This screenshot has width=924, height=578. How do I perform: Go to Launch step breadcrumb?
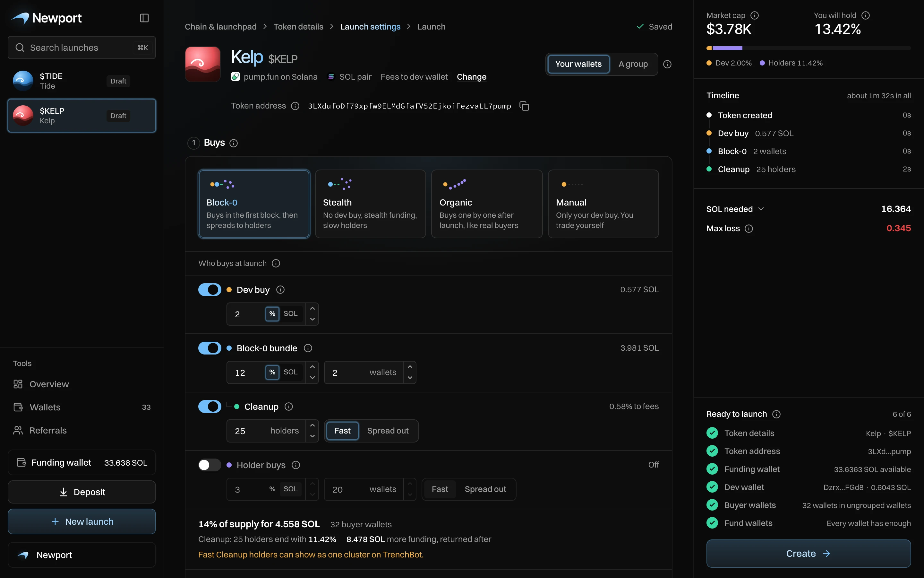pos(431,27)
